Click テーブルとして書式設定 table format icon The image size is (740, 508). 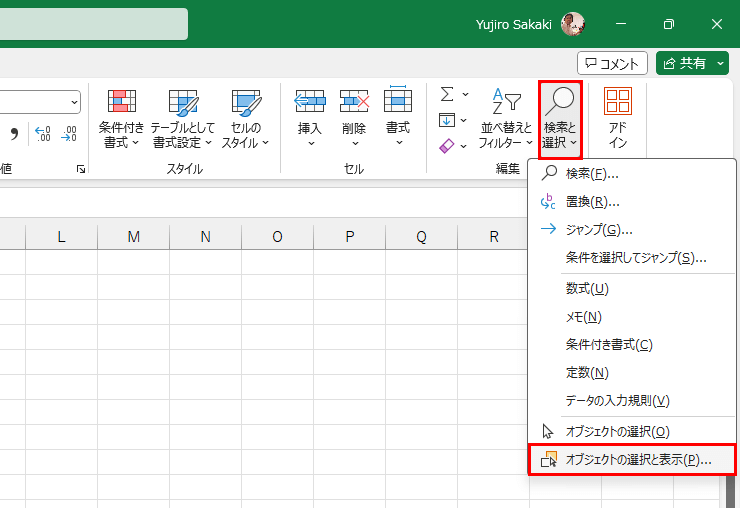[183, 103]
